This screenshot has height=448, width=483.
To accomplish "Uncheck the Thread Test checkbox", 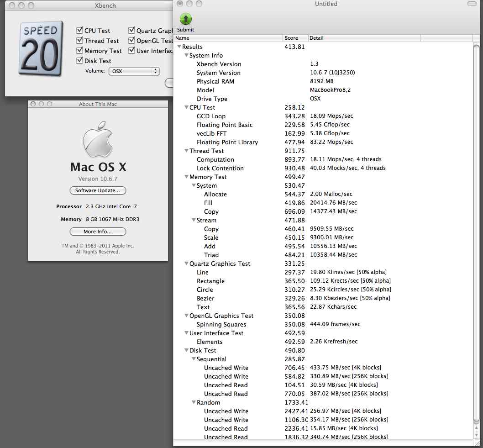I will click(79, 40).
